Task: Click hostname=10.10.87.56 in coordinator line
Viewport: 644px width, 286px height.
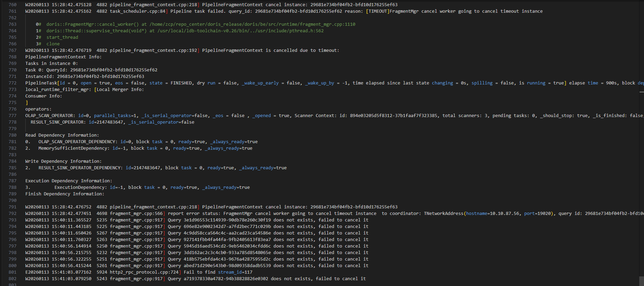Action: click(492, 214)
